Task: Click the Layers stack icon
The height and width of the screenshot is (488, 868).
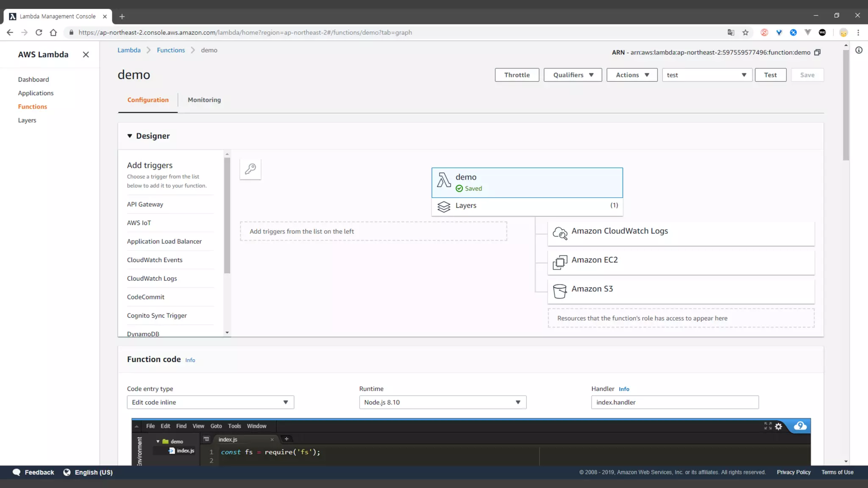Action: [x=444, y=206]
